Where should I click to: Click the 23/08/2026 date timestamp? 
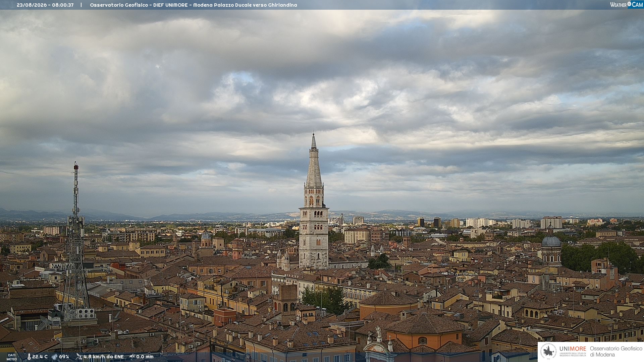point(45,5)
